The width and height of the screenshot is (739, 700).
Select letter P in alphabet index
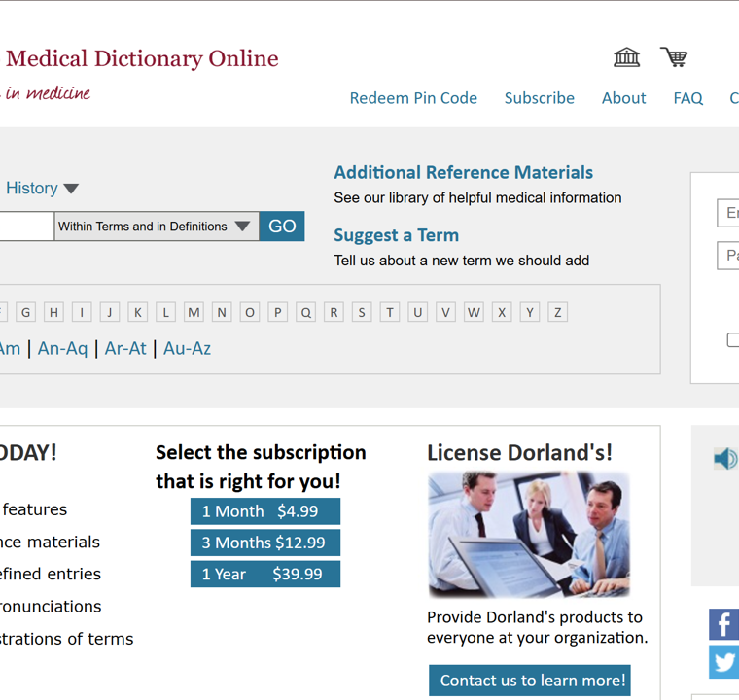pos(277,312)
